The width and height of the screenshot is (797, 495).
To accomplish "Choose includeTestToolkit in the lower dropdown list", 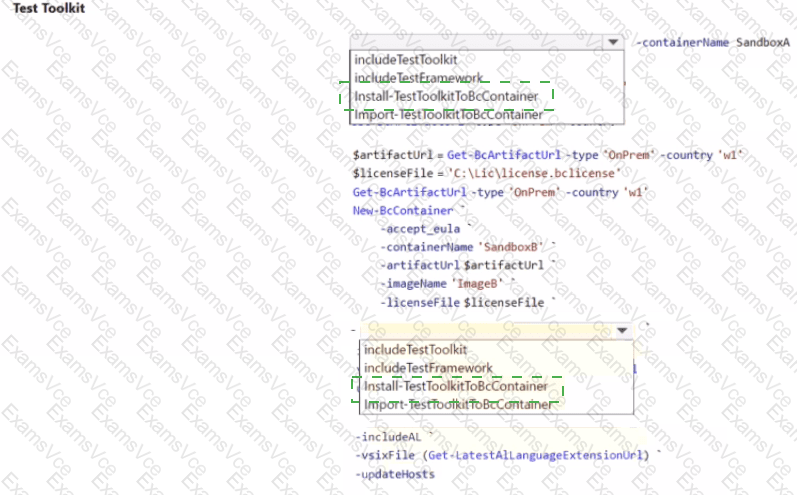I will point(415,349).
